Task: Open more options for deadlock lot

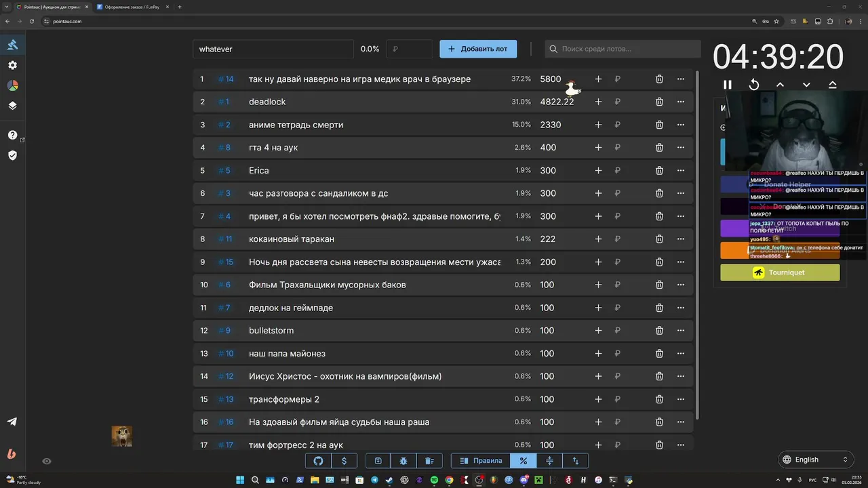Action: [681, 102]
